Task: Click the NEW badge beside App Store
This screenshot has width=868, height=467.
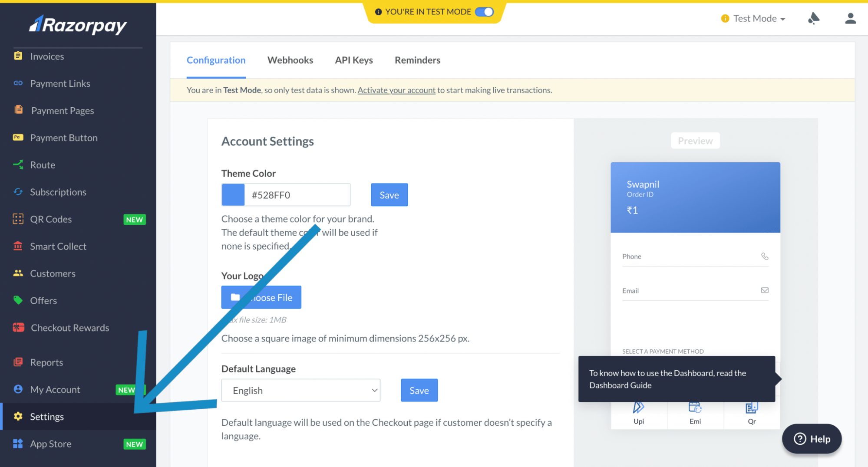Action: tap(134, 444)
